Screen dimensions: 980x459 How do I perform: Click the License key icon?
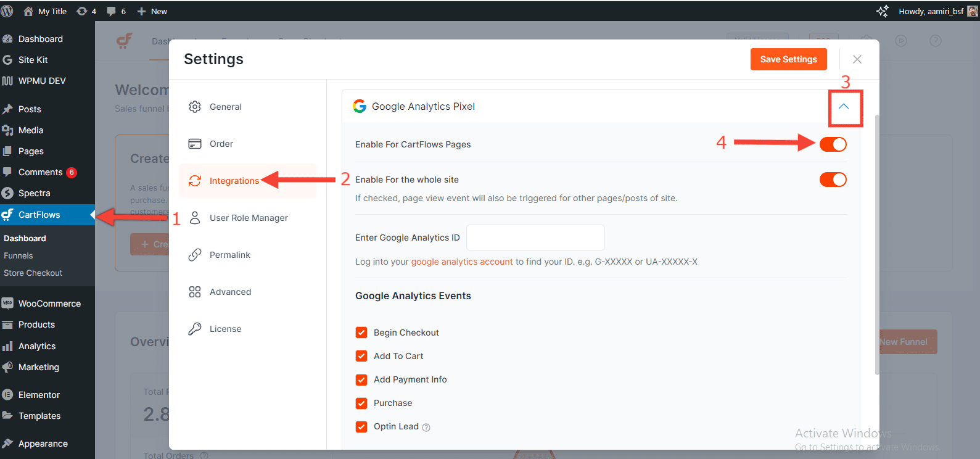pyautogui.click(x=195, y=329)
